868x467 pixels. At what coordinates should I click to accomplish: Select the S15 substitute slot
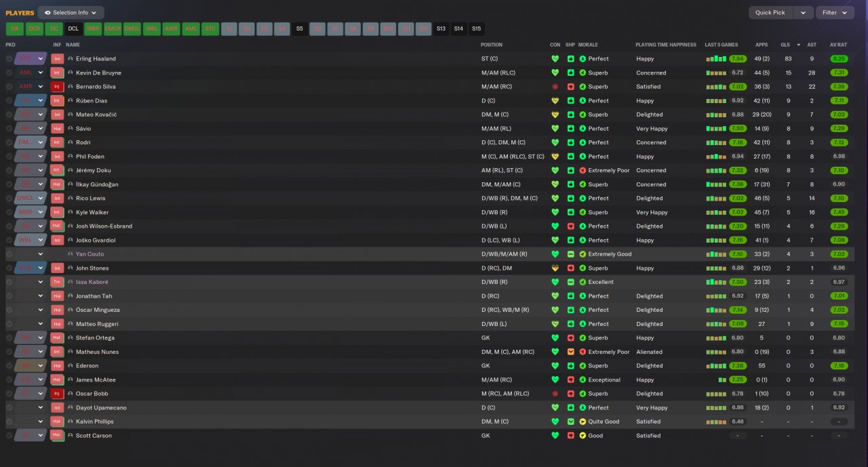(476, 28)
